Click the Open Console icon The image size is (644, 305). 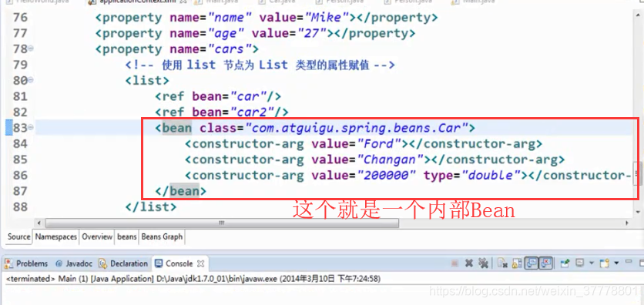[604, 263]
